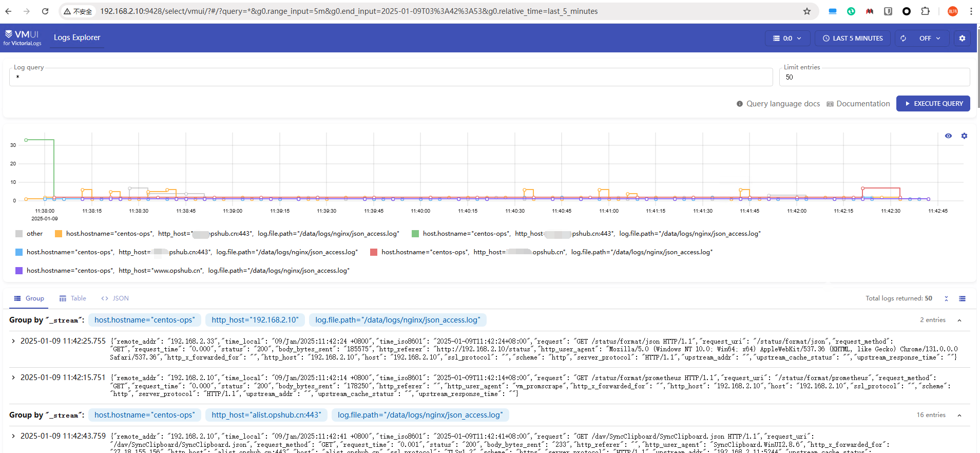980x453 pixels.
Task: Reload the page in browser
Action: (x=45, y=11)
